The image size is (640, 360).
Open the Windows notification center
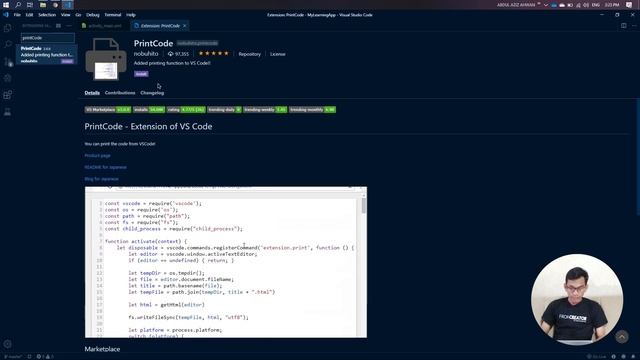629,5
